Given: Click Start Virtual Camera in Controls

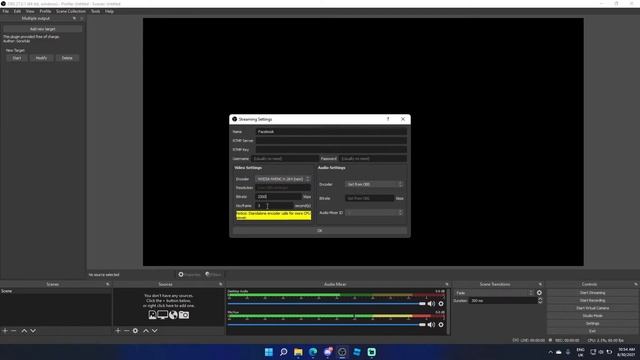Looking at the screenshot, I should [x=592, y=308].
